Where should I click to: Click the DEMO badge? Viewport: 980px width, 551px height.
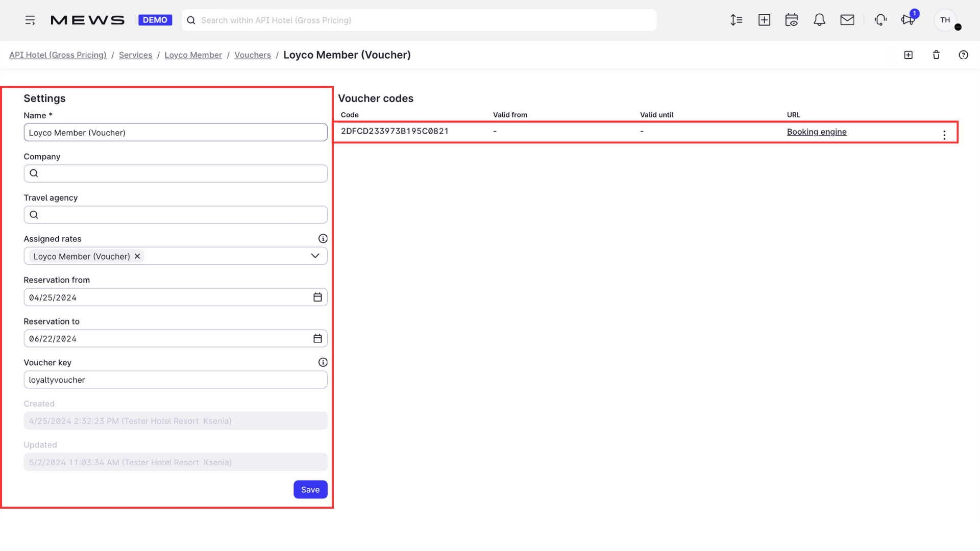pyautogui.click(x=155, y=20)
